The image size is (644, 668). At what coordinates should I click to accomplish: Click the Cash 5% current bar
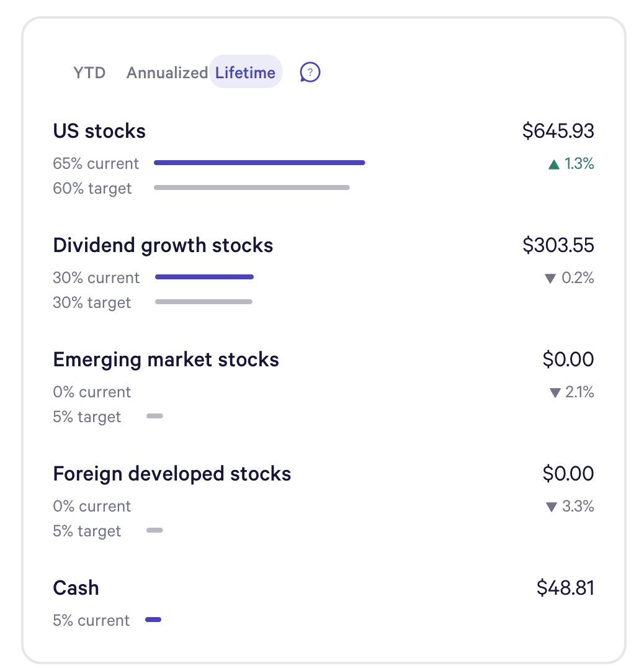point(153,619)
